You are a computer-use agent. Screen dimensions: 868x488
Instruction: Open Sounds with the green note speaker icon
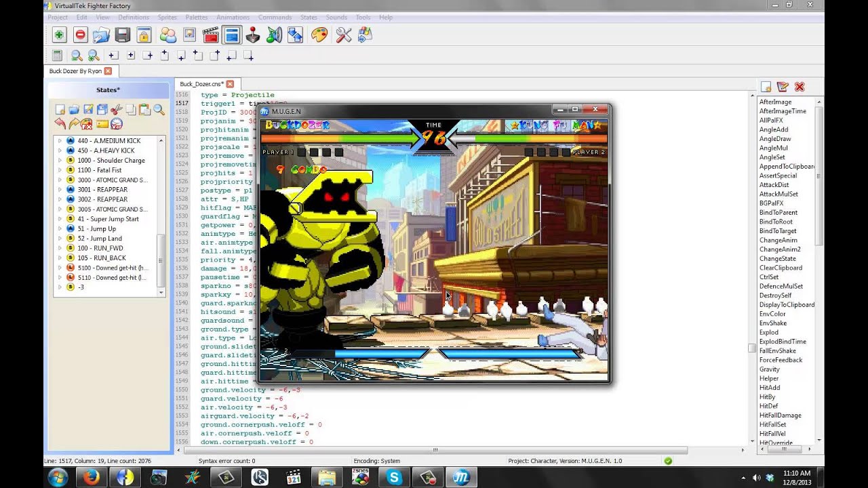click(x=274, y=35)
